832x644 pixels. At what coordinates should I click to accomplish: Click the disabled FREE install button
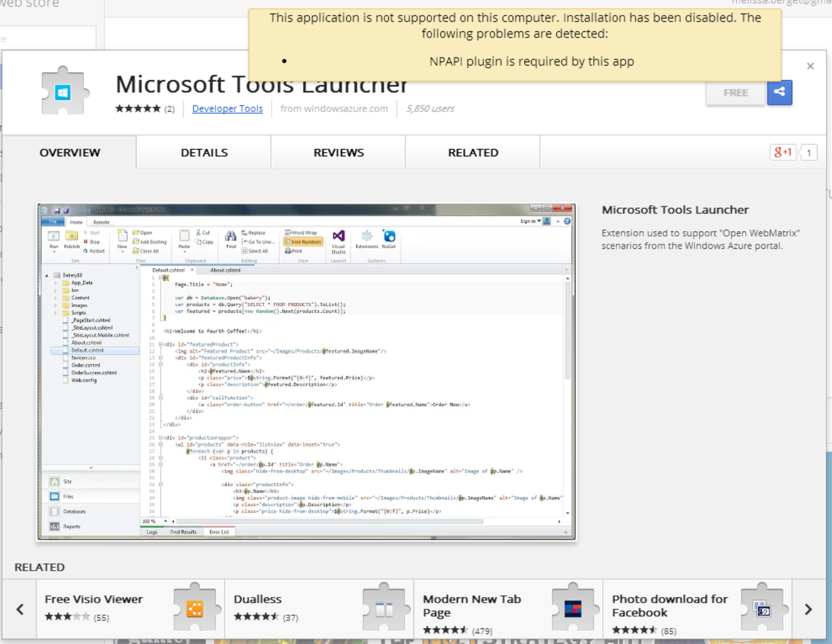(736, 93)
